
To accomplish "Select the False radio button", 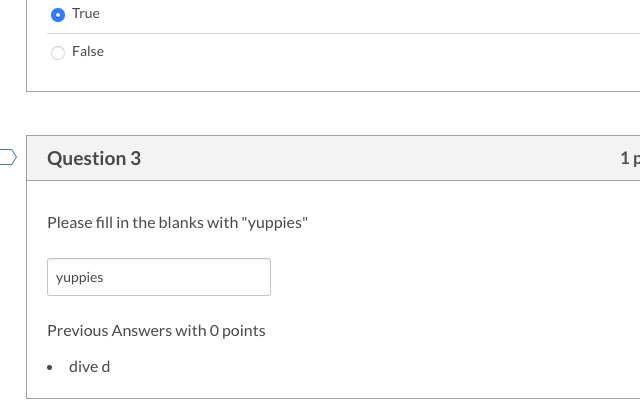I will 58,53.
